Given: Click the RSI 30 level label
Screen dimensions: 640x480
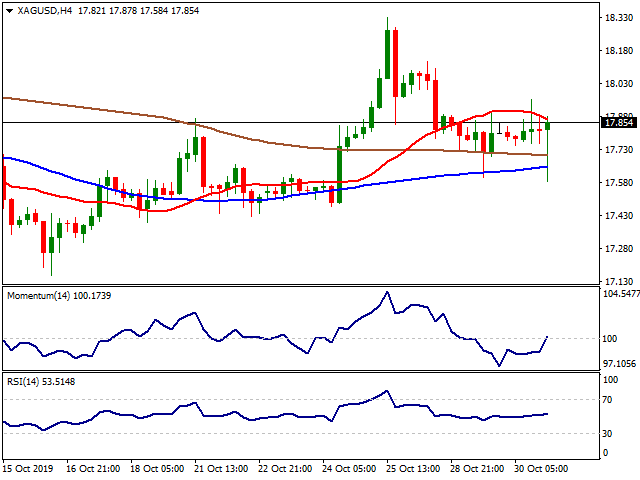Looking at the screenshot, I should click(x=607, y=433).
